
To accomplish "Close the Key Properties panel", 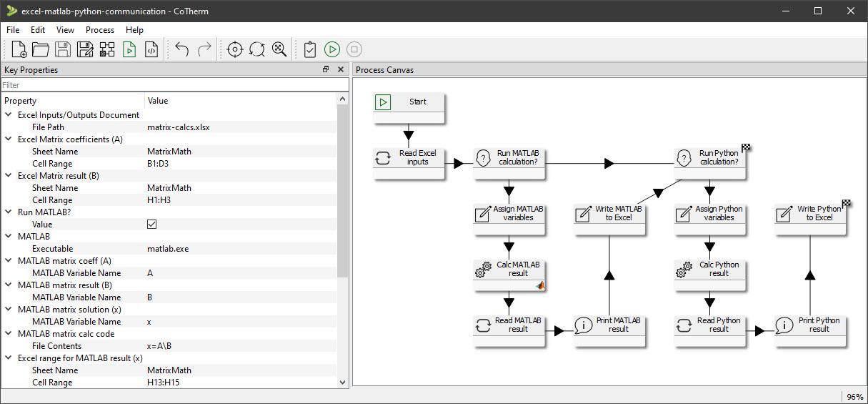I will [341, 69].
